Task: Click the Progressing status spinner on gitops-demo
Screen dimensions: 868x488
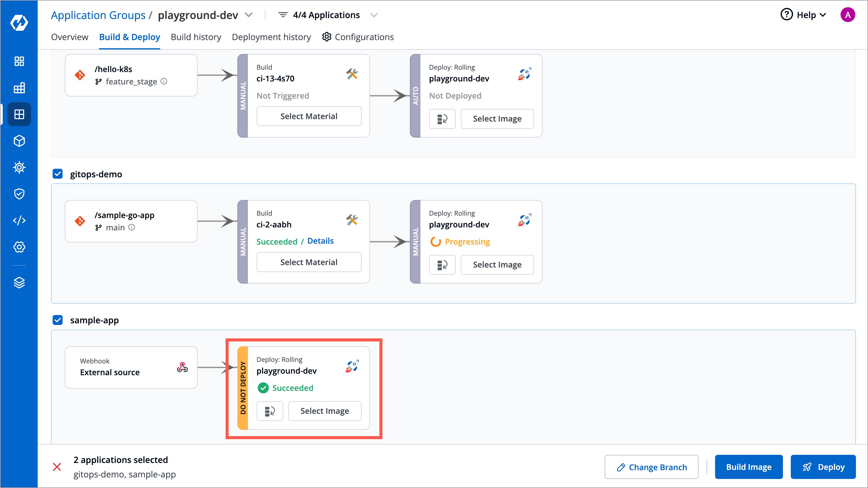Action: pos(436,242)
